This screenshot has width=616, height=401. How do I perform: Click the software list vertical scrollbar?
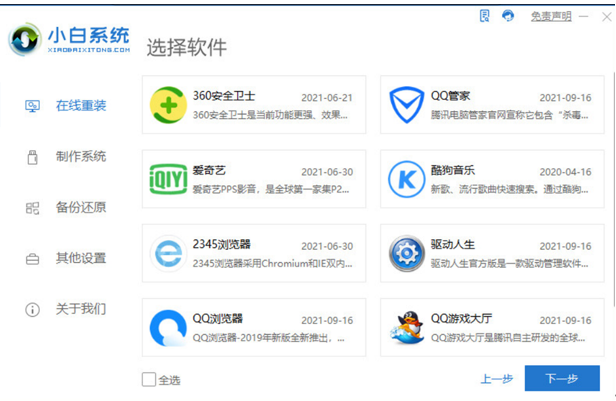pos(614,189)
